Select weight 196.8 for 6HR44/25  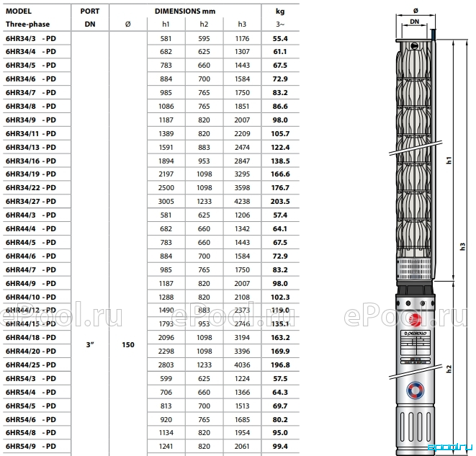280,365
